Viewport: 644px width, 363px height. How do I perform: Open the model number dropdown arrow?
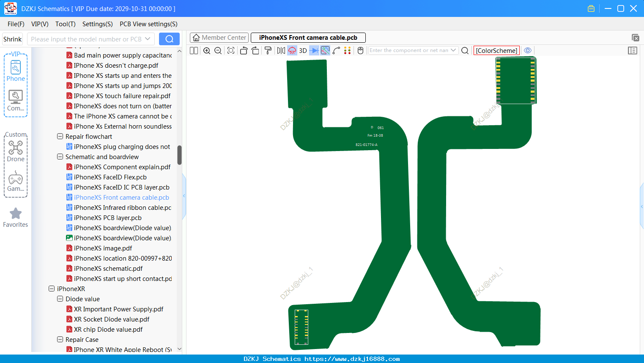[148, 39]
